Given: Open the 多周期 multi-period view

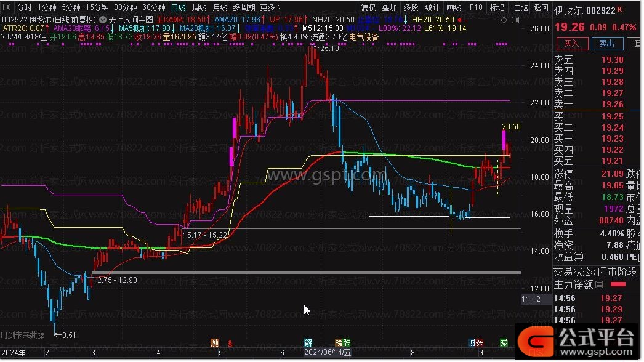Looking at the screenshot, I should (x=244, y=7).
